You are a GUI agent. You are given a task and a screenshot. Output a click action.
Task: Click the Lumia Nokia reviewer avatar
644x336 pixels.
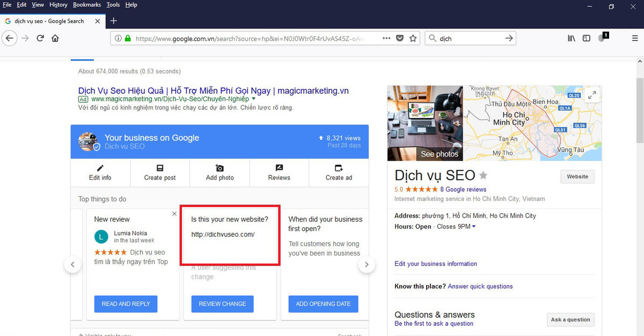click(x=101, y=236)
